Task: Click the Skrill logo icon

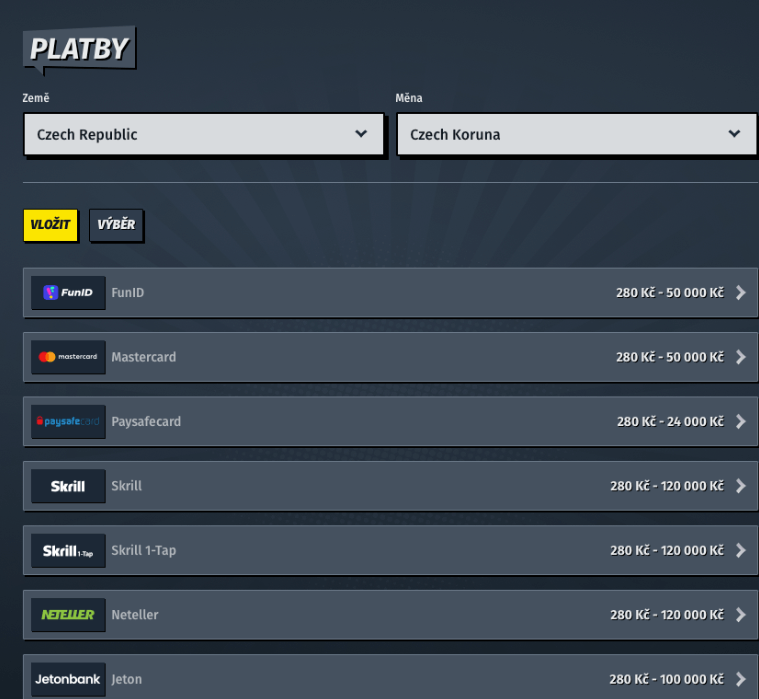Action: pyautogui.click(x=68, y=486)
